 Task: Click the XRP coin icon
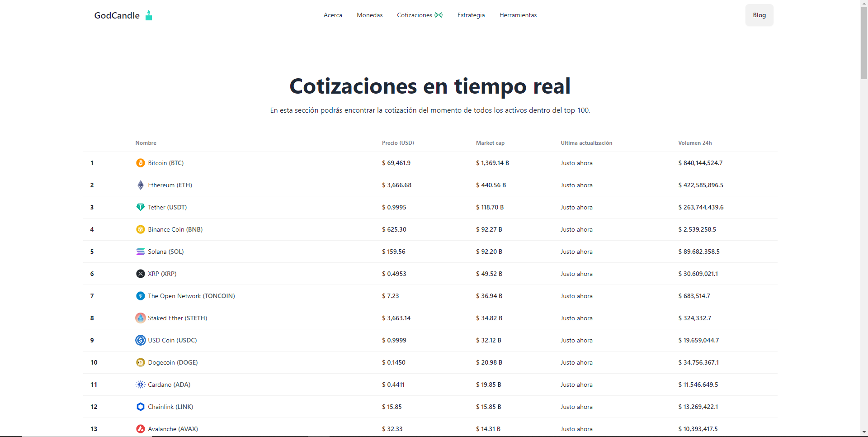141,274
